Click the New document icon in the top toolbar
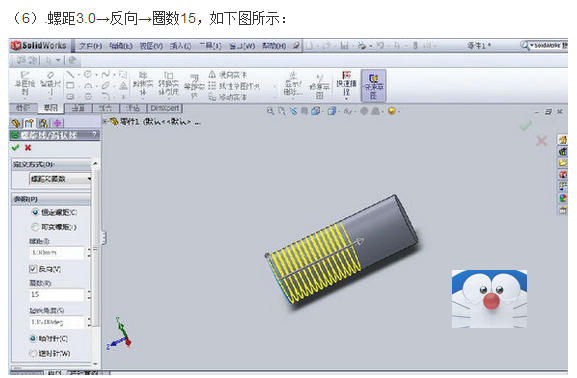577x378 pixels. [x=309, y=46]
